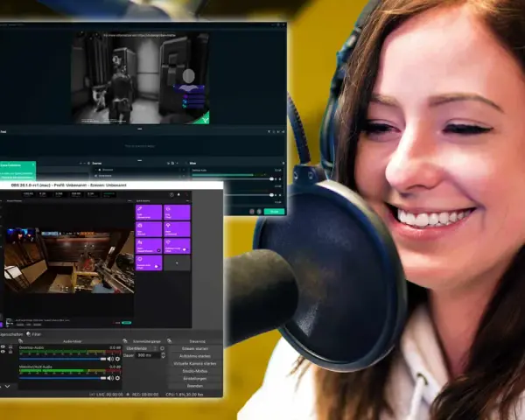Click the Desktop-Audio volume slider
The image size is (525, 420).
click(x=63, y=359)
